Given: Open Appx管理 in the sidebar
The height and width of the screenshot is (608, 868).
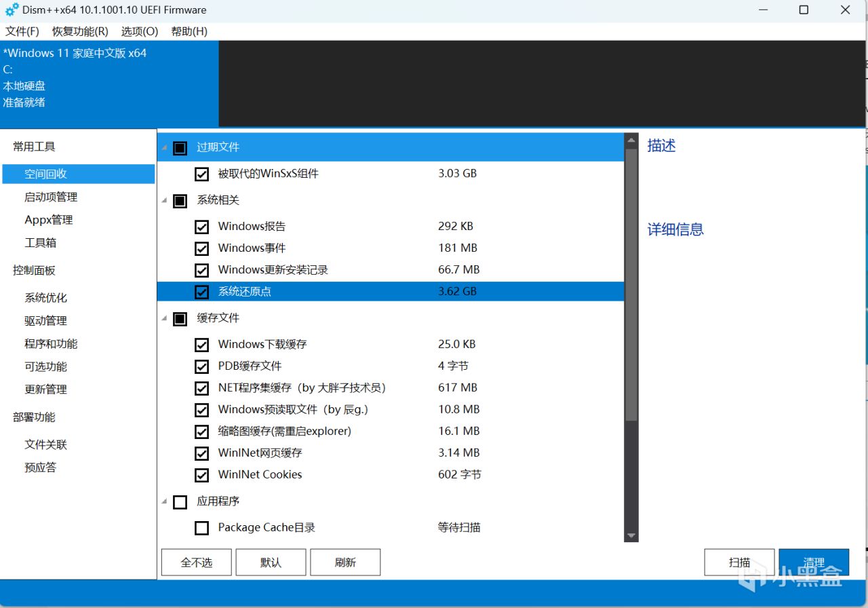Looking at the screenshot, I should click(48, 220).
